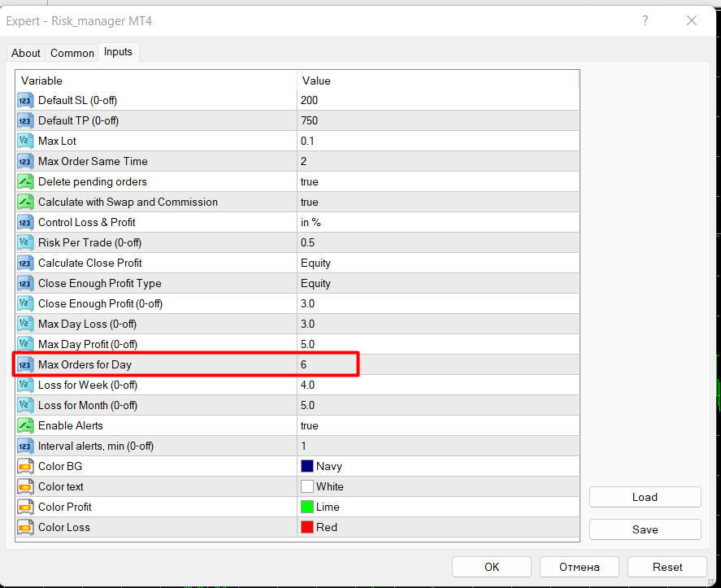Click the integer icon beside Default SL

click(x=25, y=100)
